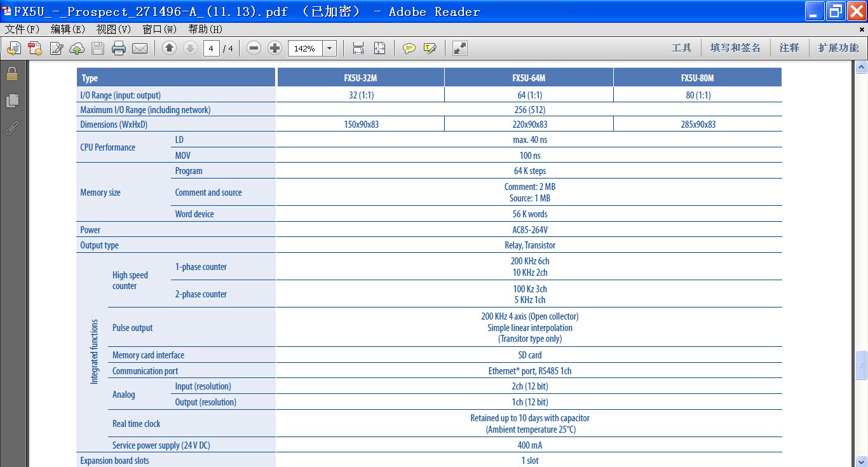Open the 文件(F) menu

(x=22, y=29)
